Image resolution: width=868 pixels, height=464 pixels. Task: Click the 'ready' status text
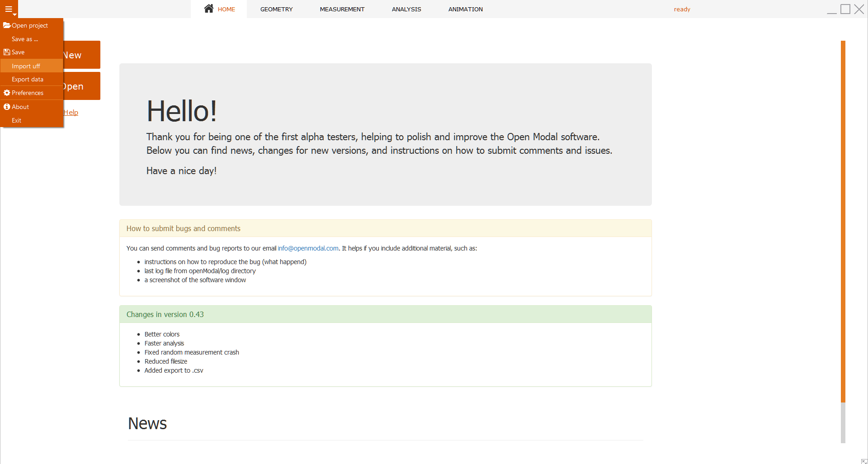tap(682, 9)
